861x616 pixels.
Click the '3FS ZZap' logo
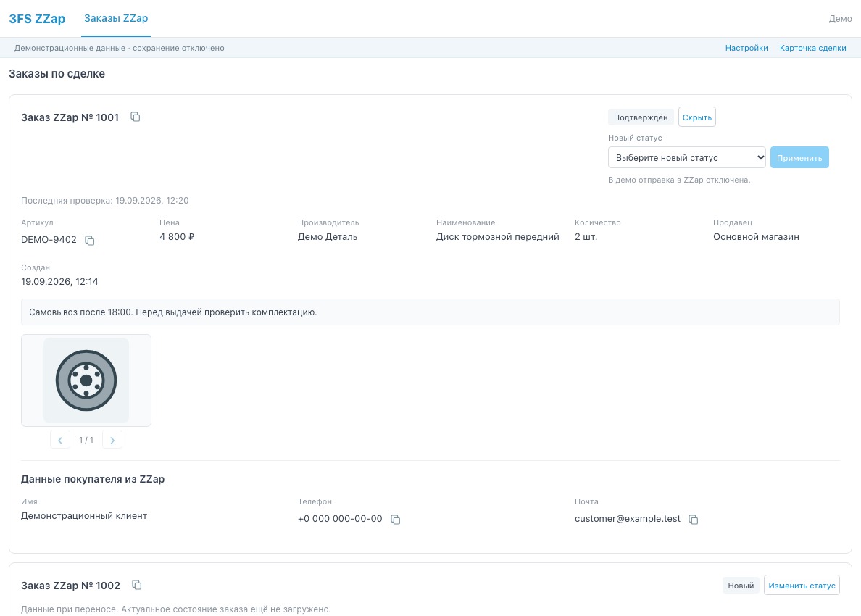pyautogui.click(x=37, y=19)
